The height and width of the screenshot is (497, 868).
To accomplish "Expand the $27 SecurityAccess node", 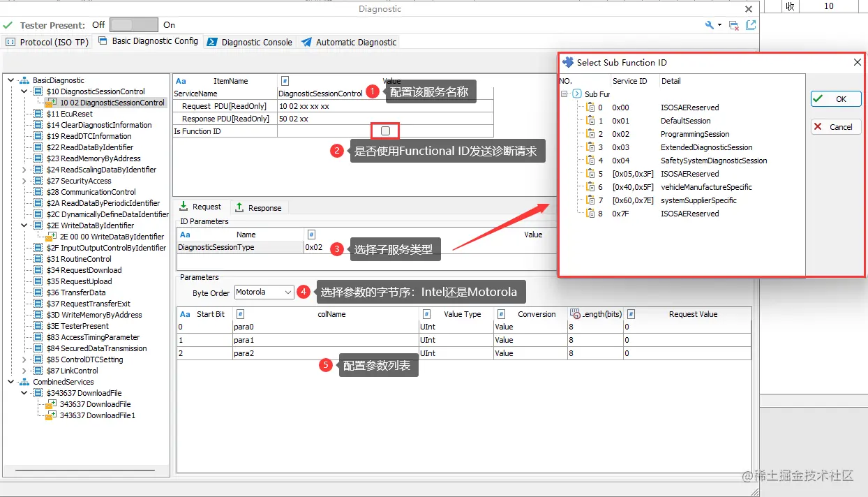I will pyautogui.click(x=24, y=181).
